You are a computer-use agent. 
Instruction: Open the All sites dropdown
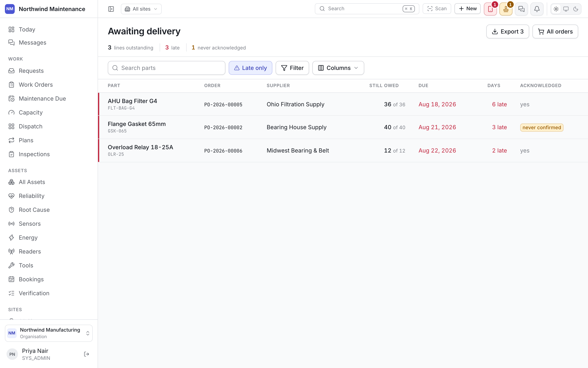141,9
